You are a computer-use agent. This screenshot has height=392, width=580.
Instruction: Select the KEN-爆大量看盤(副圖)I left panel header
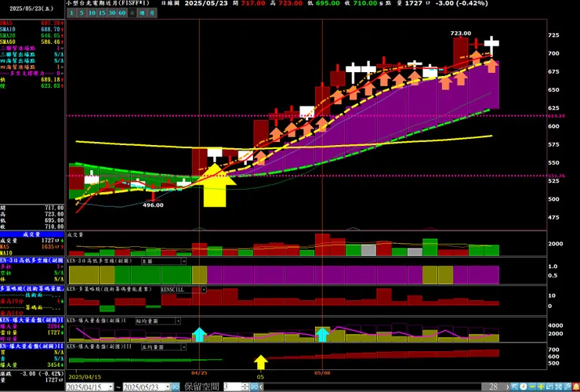32,320
